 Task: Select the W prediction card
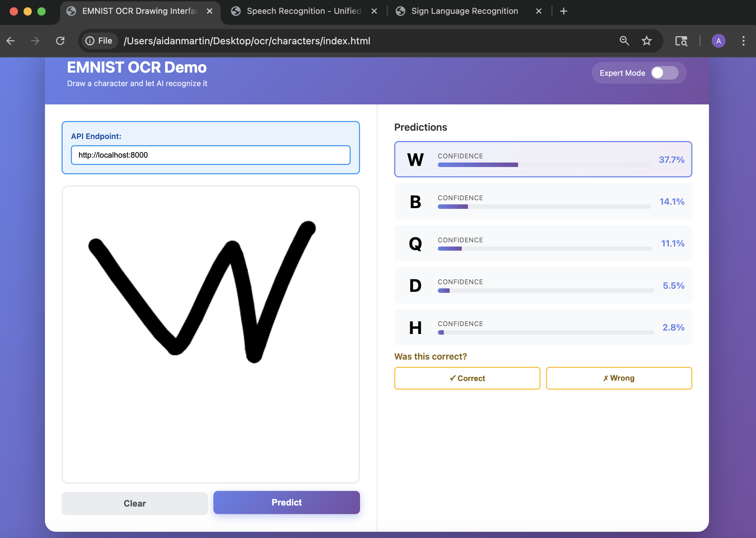click(543, 159)
